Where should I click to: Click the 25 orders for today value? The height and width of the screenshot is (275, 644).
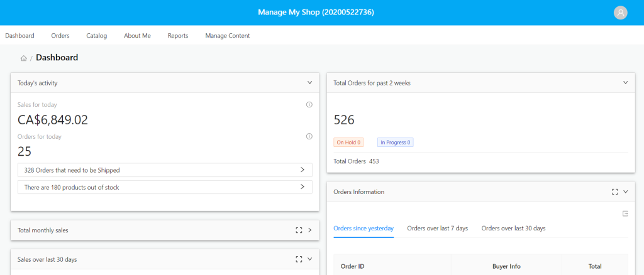click(25, 152)
